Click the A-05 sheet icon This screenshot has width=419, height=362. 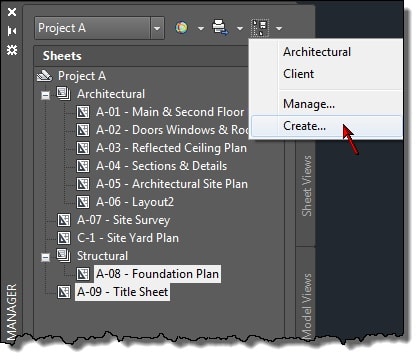[x=83, y=184]
